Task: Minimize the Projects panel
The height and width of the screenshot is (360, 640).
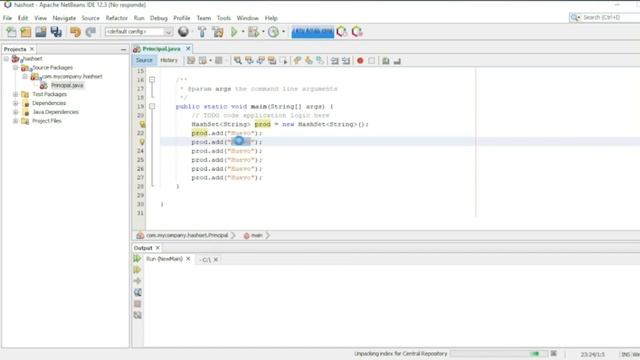Action: pos(124,49)
